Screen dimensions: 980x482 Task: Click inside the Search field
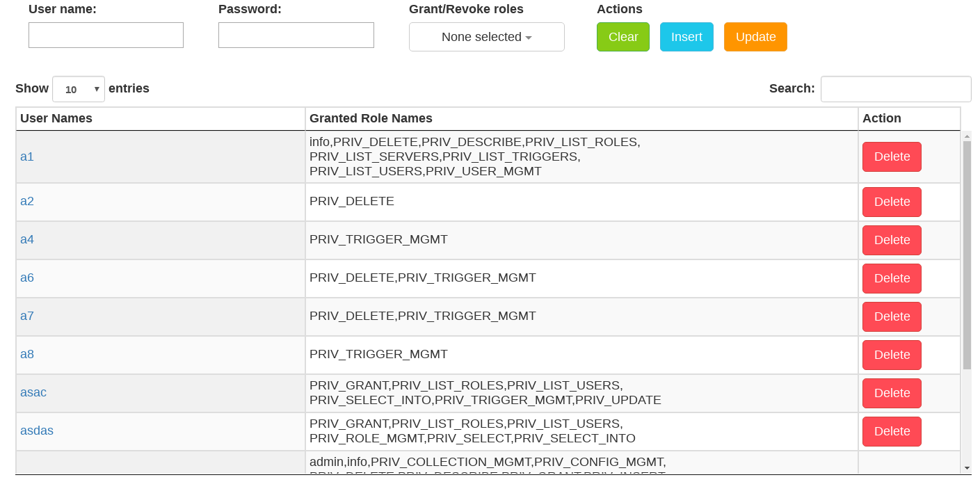point(896,88)
